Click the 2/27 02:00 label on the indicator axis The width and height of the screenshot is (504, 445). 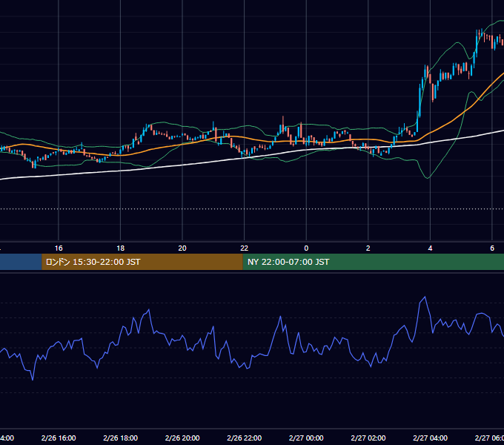(368, 438)
